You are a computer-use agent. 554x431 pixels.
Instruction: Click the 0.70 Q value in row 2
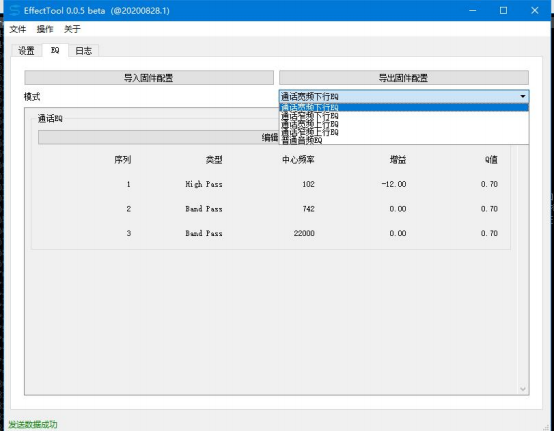point(489,209)
